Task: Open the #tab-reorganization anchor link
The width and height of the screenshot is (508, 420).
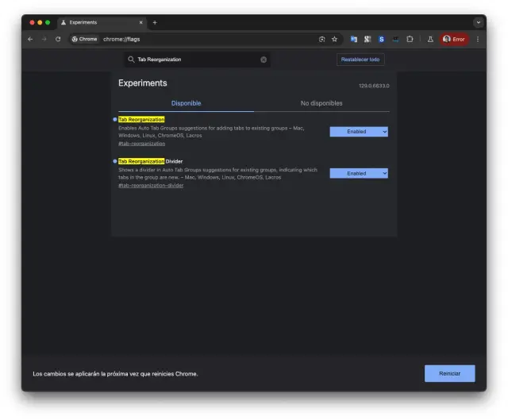Action: pyautogui.click(x=141, y=144)
